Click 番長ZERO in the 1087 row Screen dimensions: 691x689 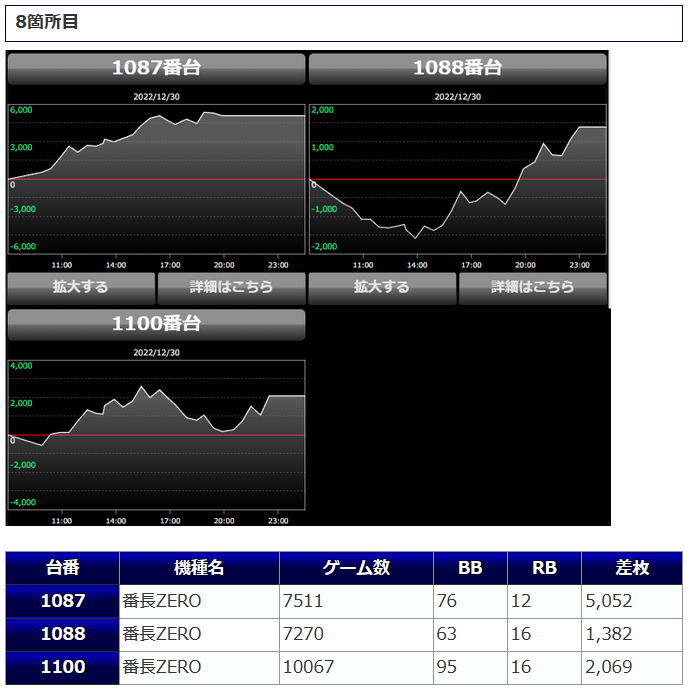tap(162, 601)
